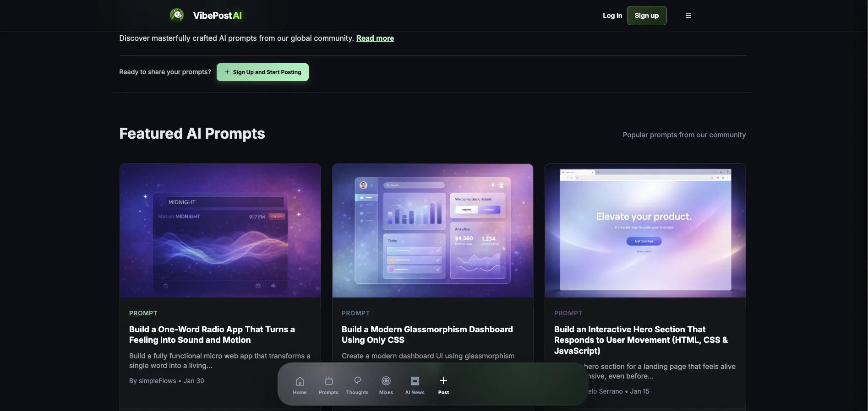Click the Sign up button
The width and height of the screenshot is (868, 411).
[x=646, y=16]
